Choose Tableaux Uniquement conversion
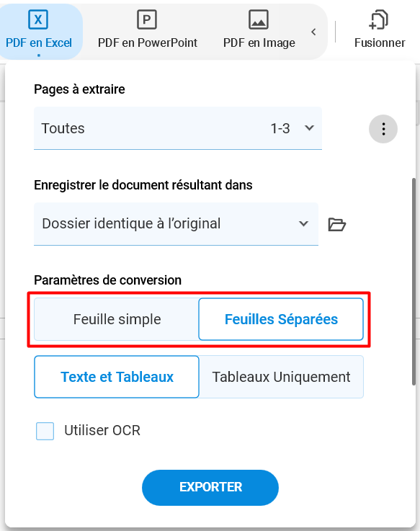The image size is (420, 531). (281, 377)
